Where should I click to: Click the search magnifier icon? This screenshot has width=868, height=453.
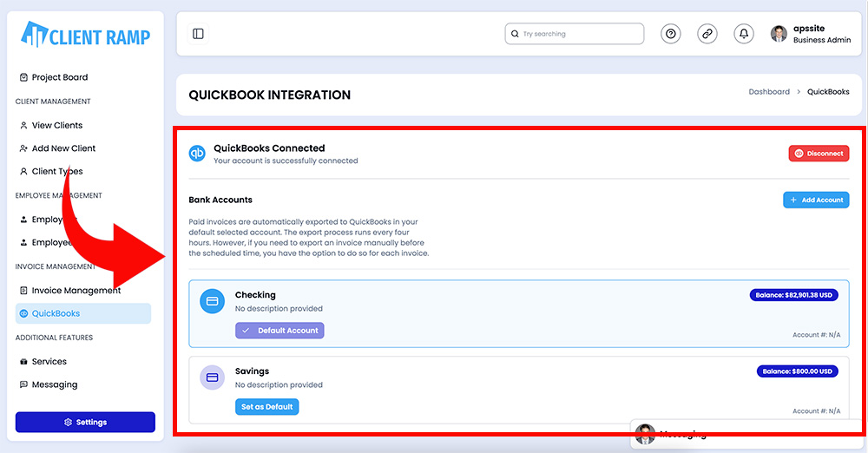515,34
